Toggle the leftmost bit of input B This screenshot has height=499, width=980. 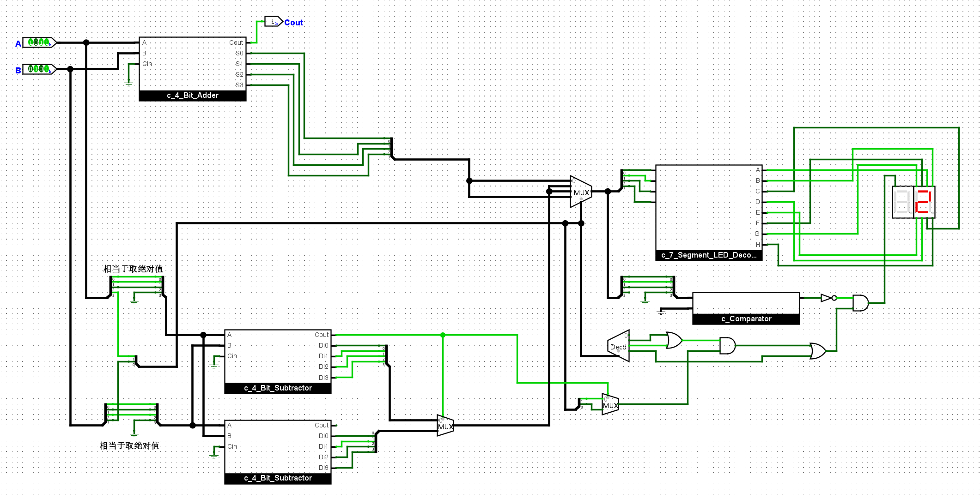pyautogui.click(x=30, y=69)
